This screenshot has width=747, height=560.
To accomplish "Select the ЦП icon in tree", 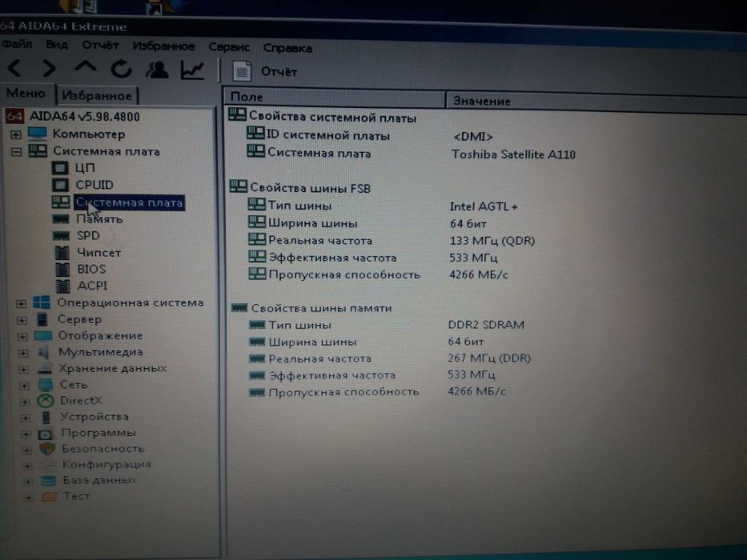I will tap(59, 168).
